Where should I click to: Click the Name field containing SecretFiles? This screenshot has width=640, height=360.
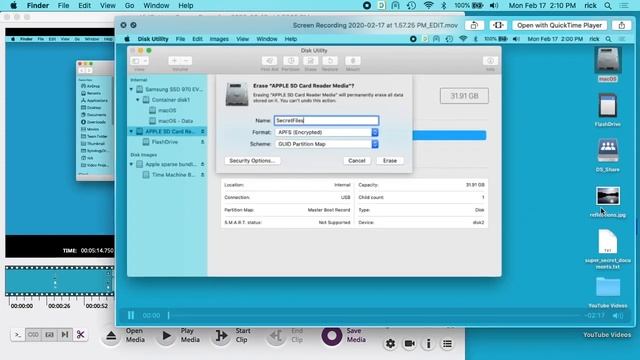pos(326,120)
